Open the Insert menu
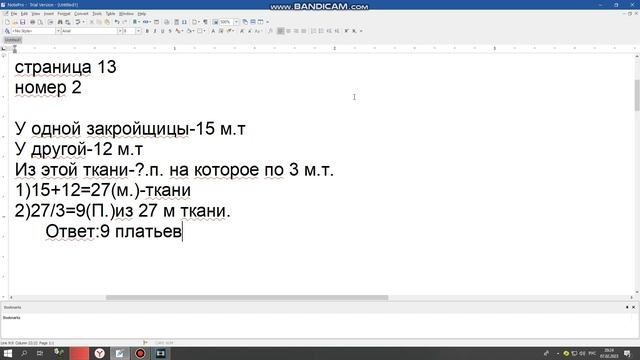 pyautogui.click(x=49, y=14)
